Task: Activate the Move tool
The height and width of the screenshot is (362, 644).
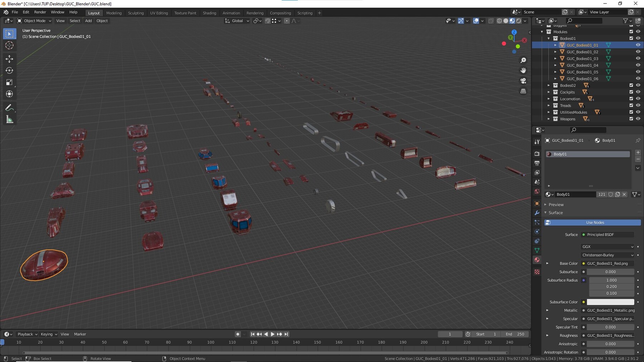Action: (x=9, y=59)
